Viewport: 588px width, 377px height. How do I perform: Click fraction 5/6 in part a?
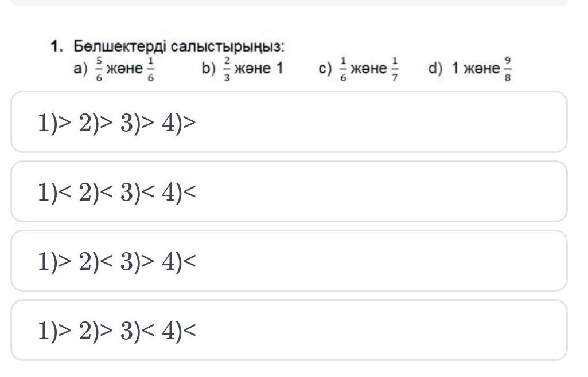click(99, 69)
